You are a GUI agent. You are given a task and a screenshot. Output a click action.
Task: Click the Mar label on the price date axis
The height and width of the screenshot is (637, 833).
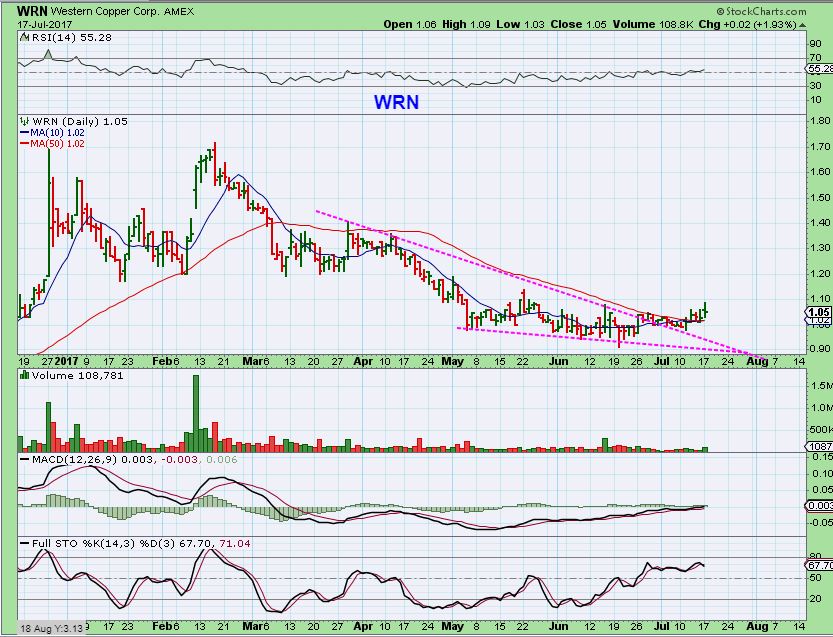pyautogui.click(x=252, y=361)
